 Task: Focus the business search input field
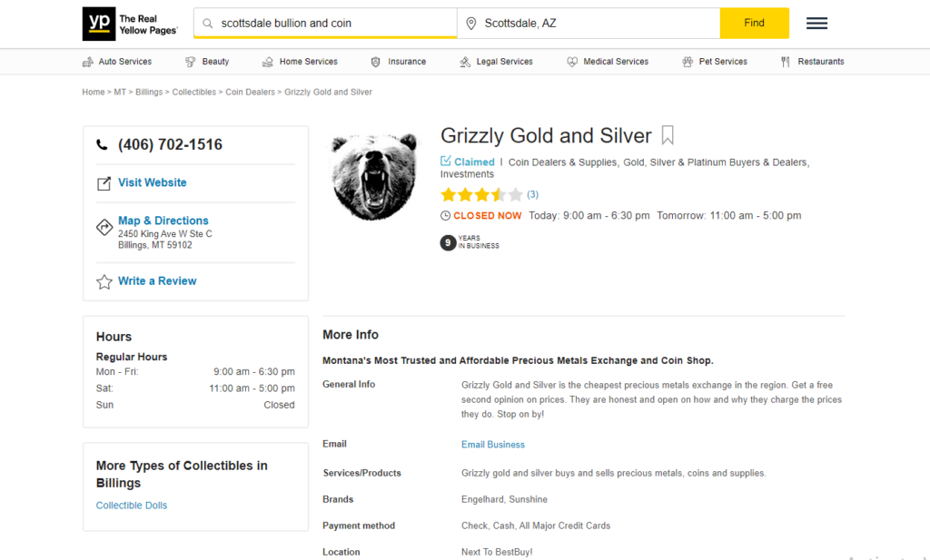[x=325, y=23]
